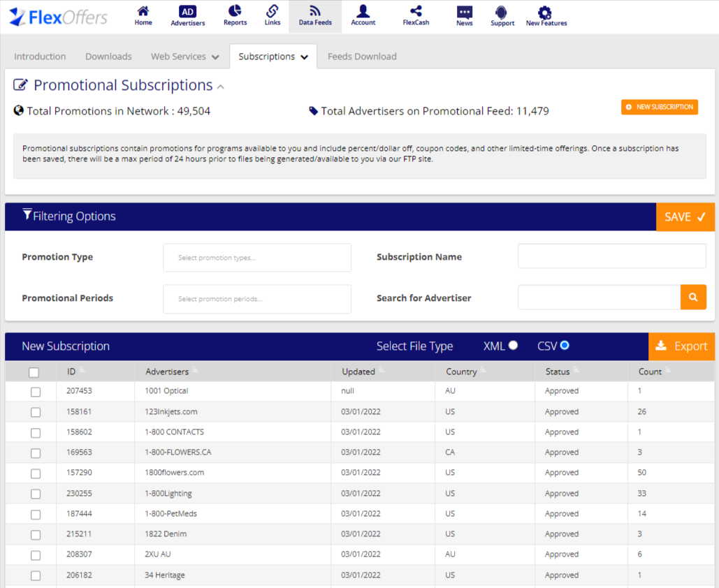Toggle the select-all header checkbox
This screenshot has width=719, height=588.
(x=34, y=372)
